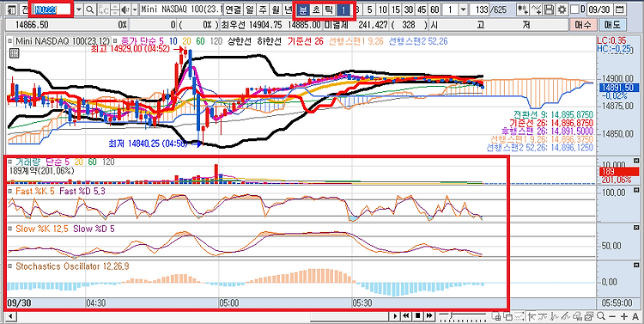This screenshot has height=324, width=644.
Task: Click the chart print/capture icon
Action: [x=589, y=315]
